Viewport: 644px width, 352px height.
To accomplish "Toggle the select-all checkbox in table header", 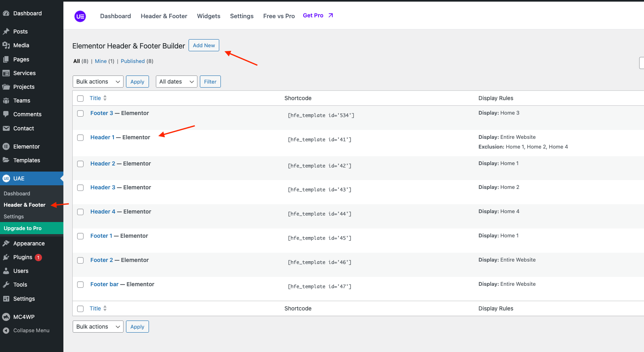I will [x=80, y=98].
